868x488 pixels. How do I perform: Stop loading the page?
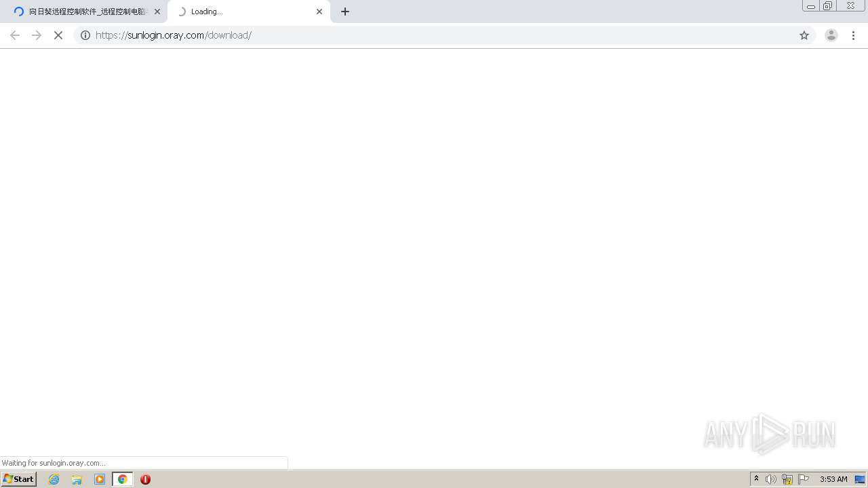(x=58, y=35)
